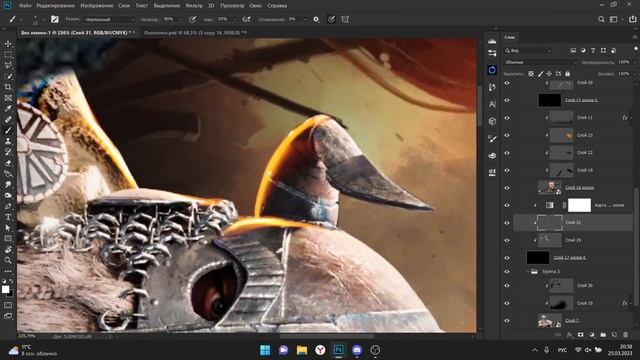Select the Hand tool
Image resolution: width=640 pixels, height=360 pixels.
[x=8, y=249]
